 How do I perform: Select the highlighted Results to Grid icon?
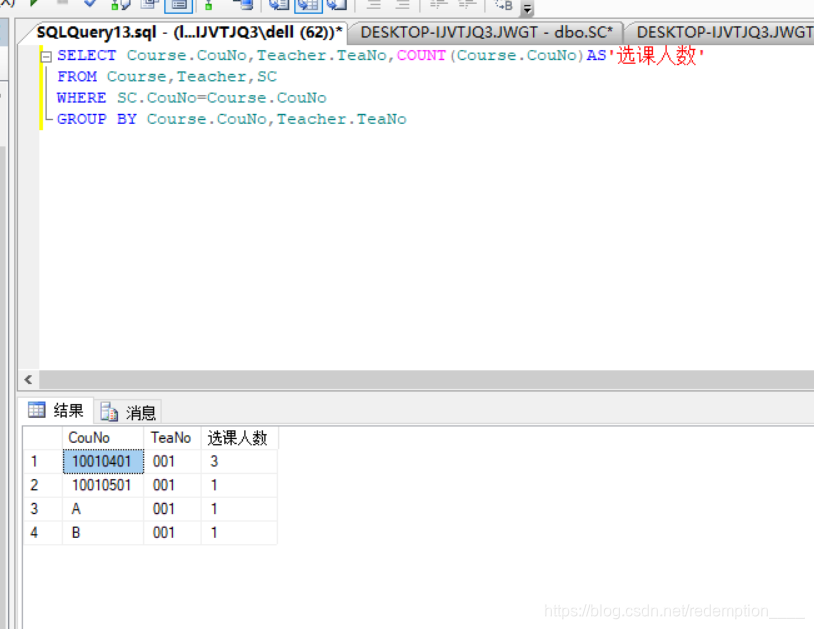pos(308,5)
